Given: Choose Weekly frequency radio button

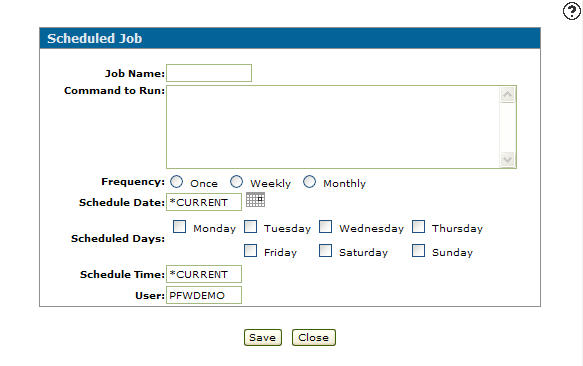Looking at the screenshot, I should pyautogui.click(x=236, y=182).
